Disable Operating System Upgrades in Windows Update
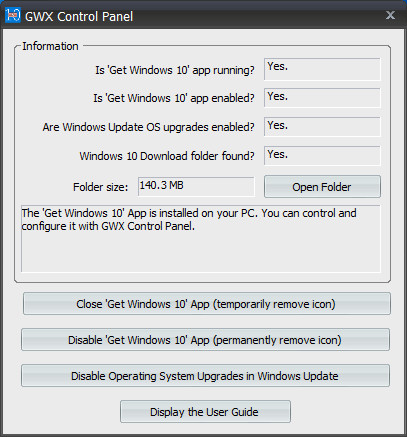This screenshot has width=407, height=437. [x=205, y=376]
